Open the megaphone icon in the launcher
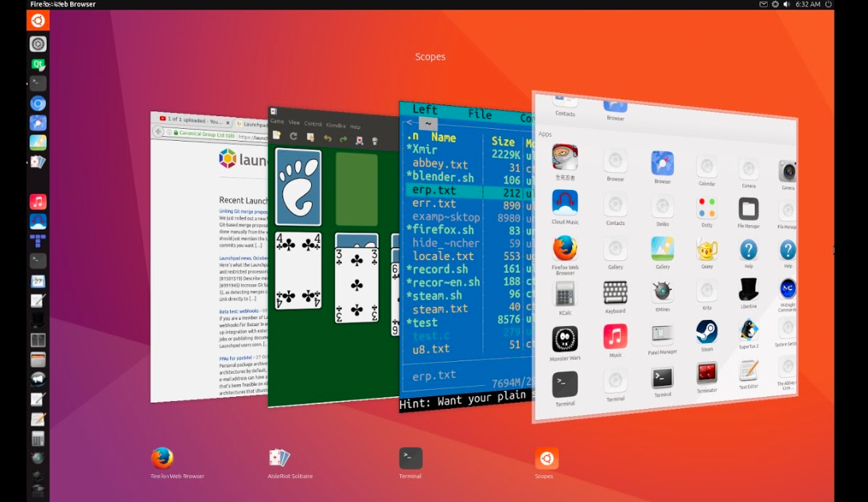 pyautogui.click(x=37, y=379)
